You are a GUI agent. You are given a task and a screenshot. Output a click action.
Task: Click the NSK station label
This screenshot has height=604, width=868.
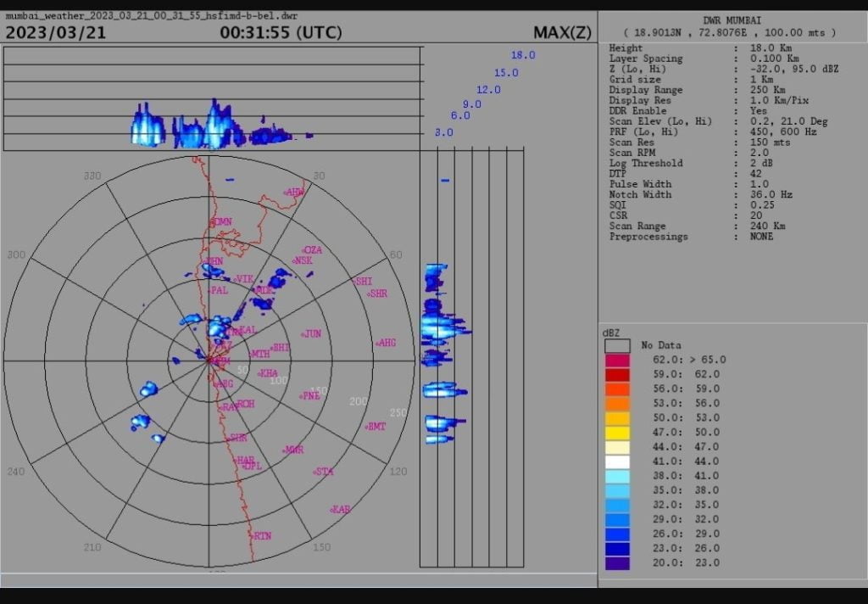303,260
